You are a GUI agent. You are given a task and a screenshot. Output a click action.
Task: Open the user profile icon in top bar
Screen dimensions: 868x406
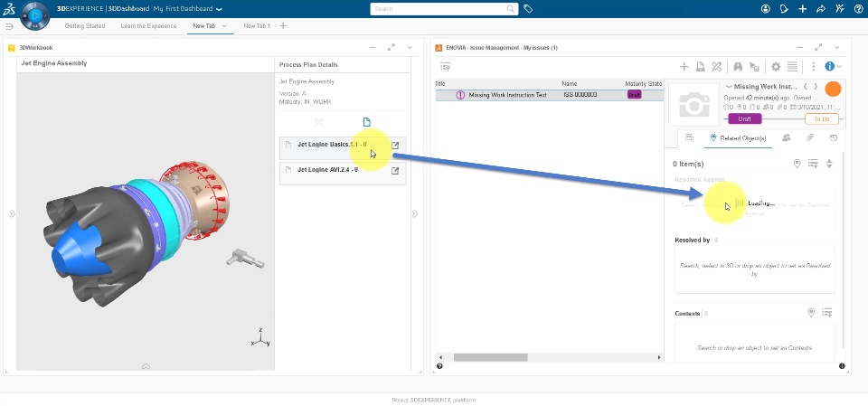766,9
